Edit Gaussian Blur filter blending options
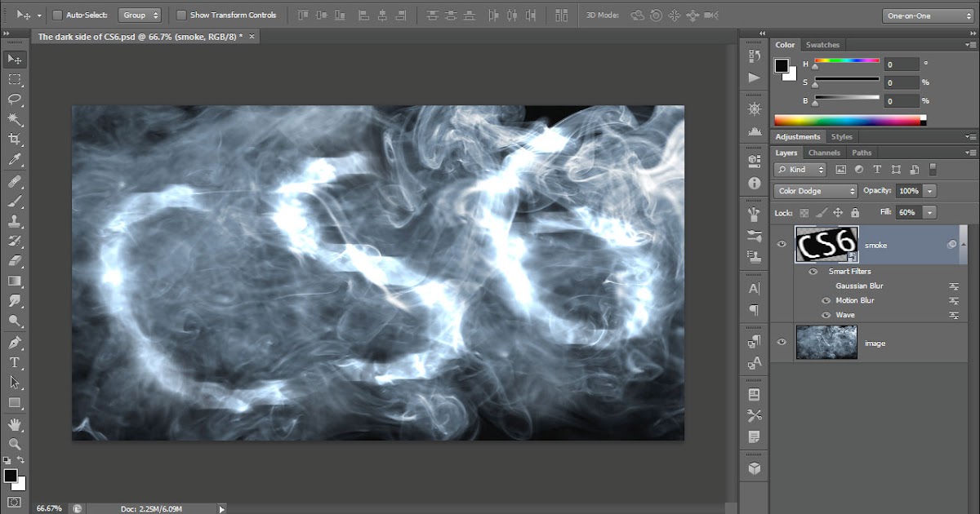 pos(953,286)
